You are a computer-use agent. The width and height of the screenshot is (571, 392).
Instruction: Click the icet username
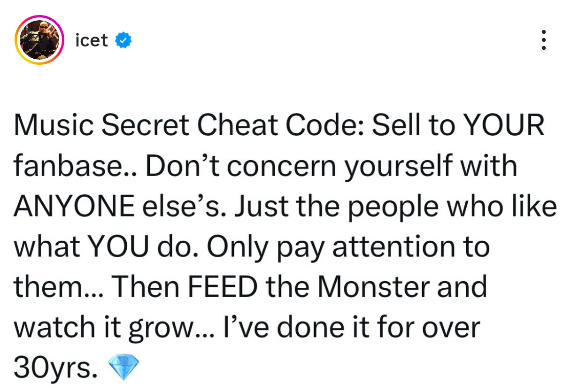click(x=92, y=41)
